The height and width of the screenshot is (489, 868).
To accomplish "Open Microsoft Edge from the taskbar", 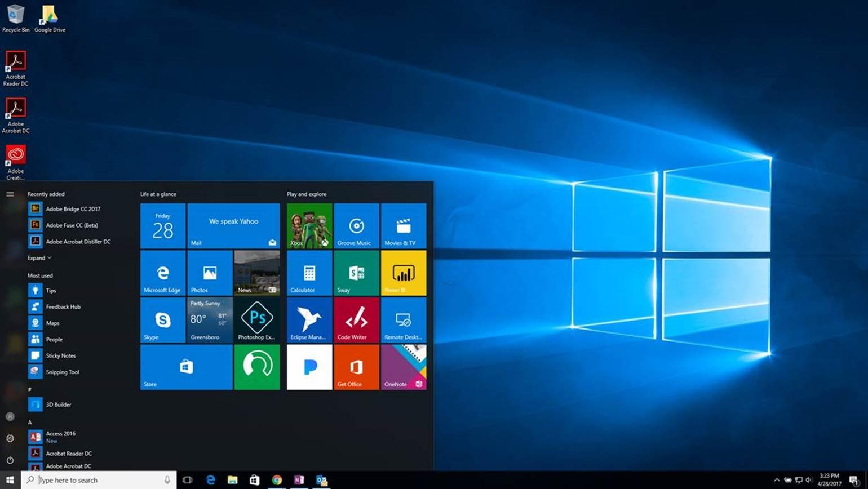I will 210,480.
